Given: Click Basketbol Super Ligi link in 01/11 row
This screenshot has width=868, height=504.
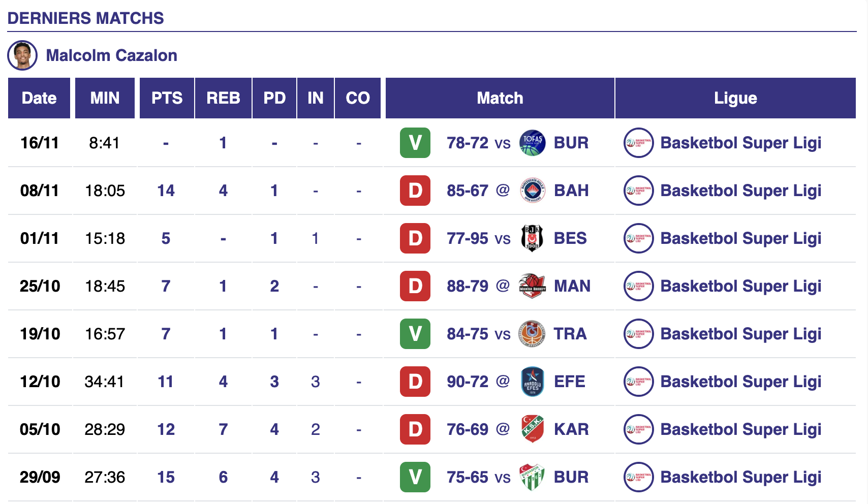Looking at the screenshot, I should (x=740, y=238).
